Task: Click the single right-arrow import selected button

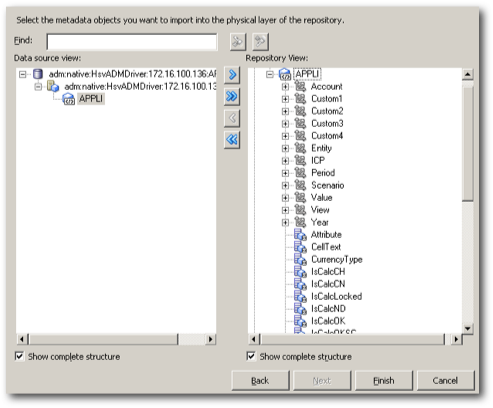Action: pos(232,75)
